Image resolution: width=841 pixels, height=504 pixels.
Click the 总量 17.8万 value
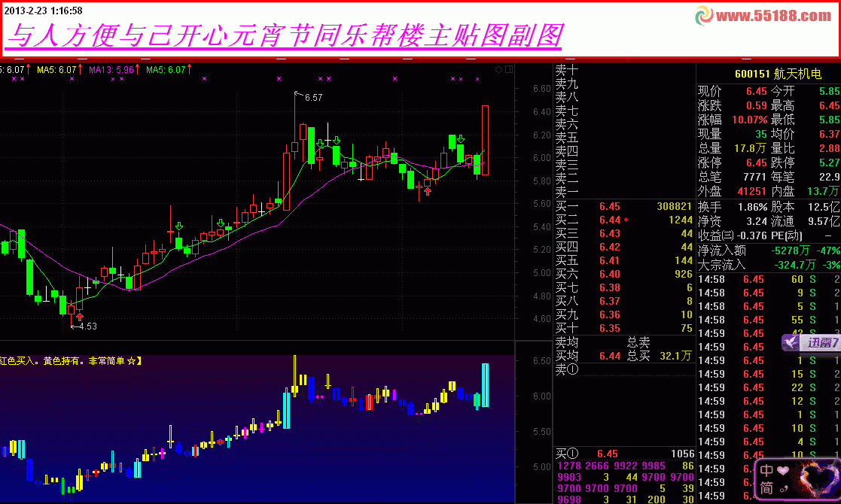click(x=751, y=148)
